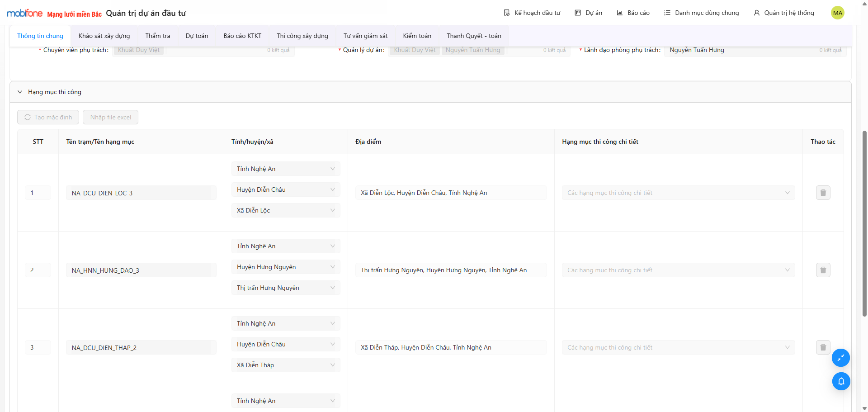
Task: Click Nhập file excel button
Action: click(x=110, y=117)
